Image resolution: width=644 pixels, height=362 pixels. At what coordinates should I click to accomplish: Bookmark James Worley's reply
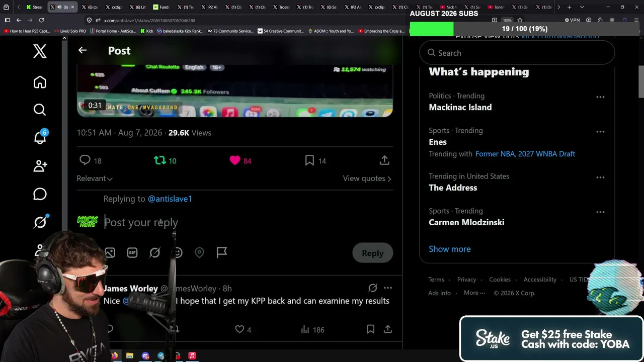[x=370, y=329]
